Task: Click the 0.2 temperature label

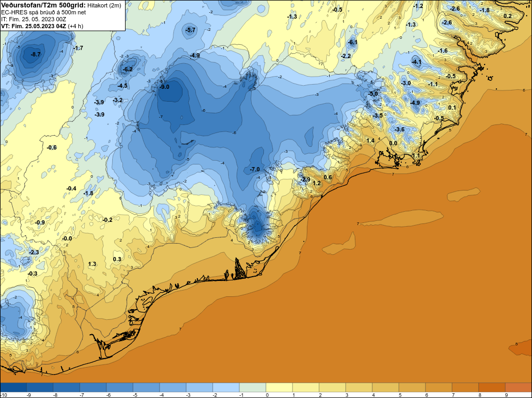Action: (508, 16)
